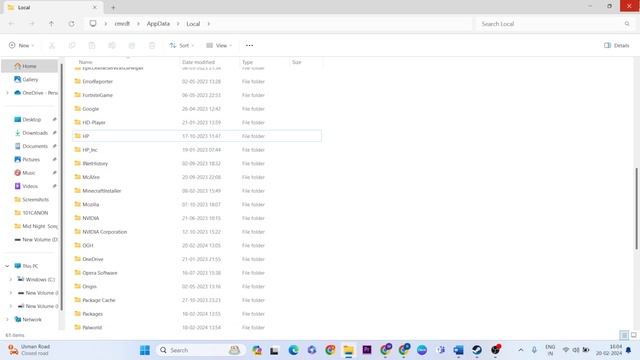Switch to large thumbnails view toggle in status bar
Viewport: 640px width, 360px height.
click(x=633, y=335)
